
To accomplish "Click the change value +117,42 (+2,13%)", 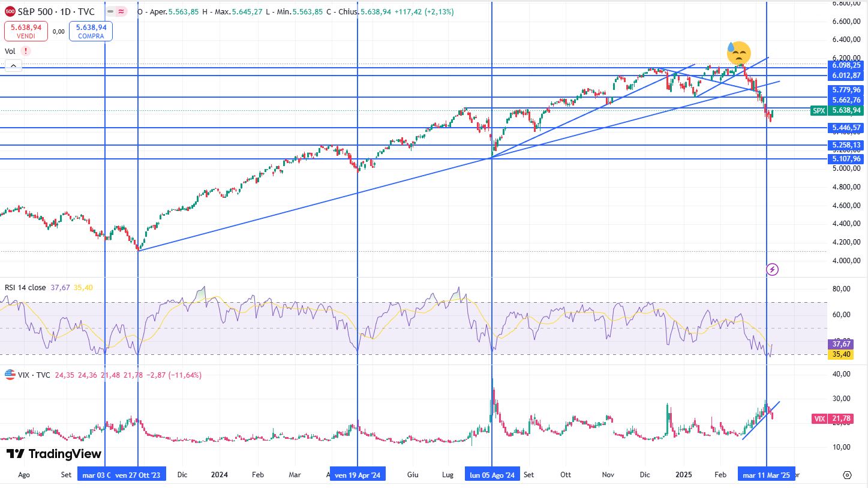I will point(424,11).
